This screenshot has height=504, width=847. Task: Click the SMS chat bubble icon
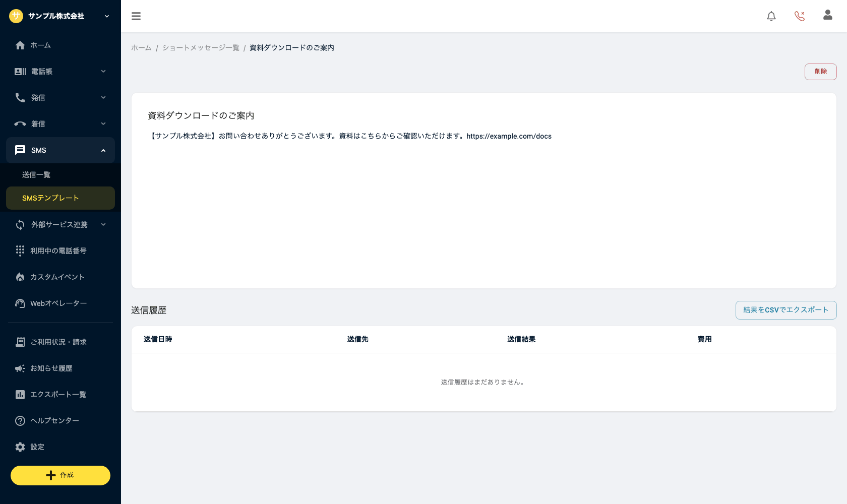[20, 150]
